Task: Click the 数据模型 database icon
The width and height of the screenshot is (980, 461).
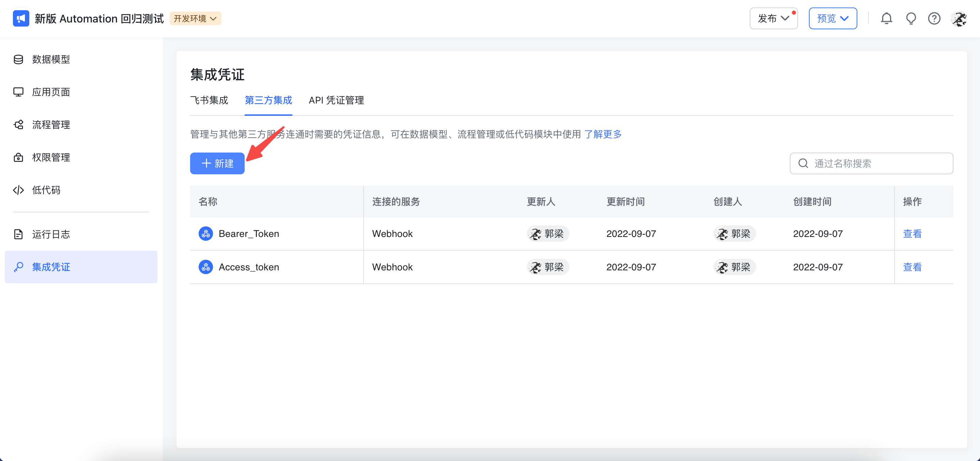Action: [18, 59]
